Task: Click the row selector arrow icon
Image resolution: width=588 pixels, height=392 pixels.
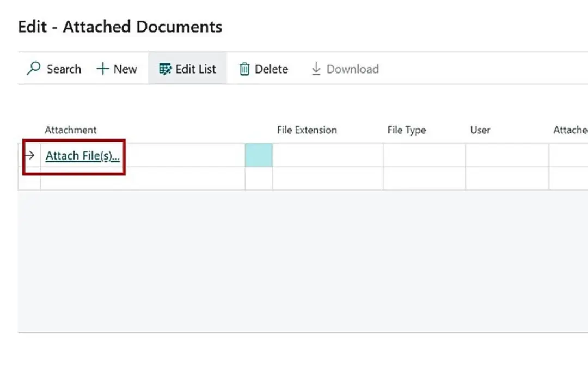Action: 29,155
